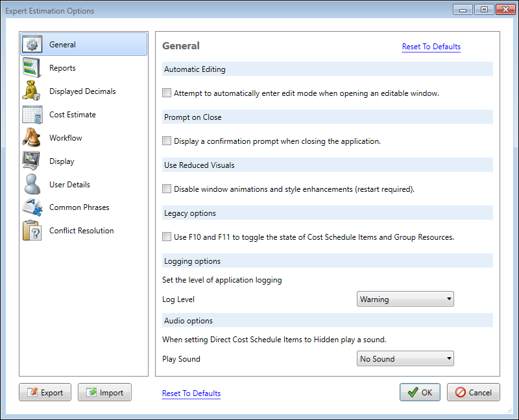This screenshot has width=519, height=420.
Task: Open the Log Level dropdown
Action: pos(405,299)
